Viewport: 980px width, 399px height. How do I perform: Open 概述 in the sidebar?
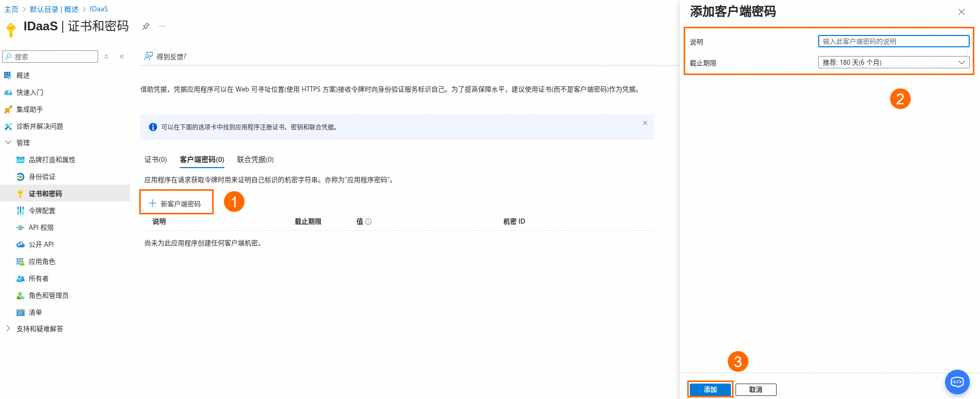(23, 76)
